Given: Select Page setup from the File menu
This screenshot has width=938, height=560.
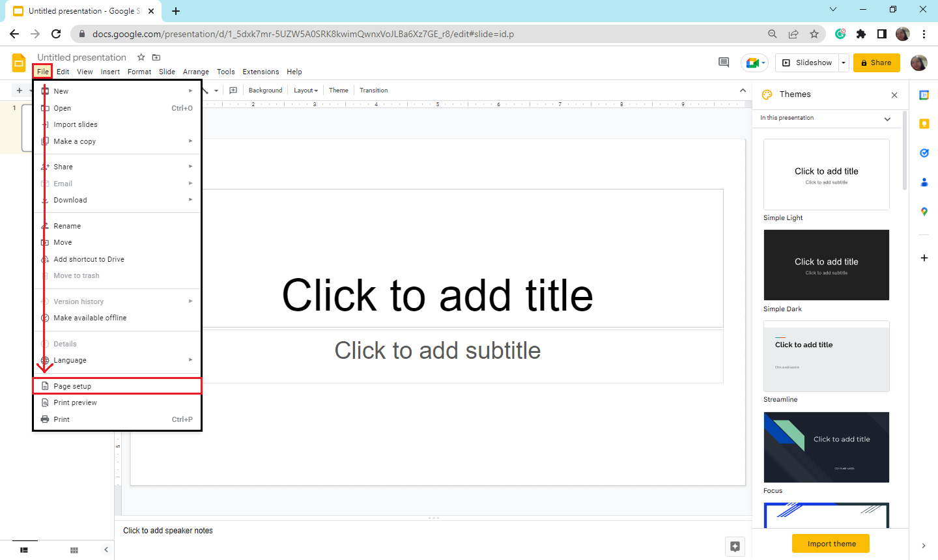Looking at the screenshot, I should 72,385.
